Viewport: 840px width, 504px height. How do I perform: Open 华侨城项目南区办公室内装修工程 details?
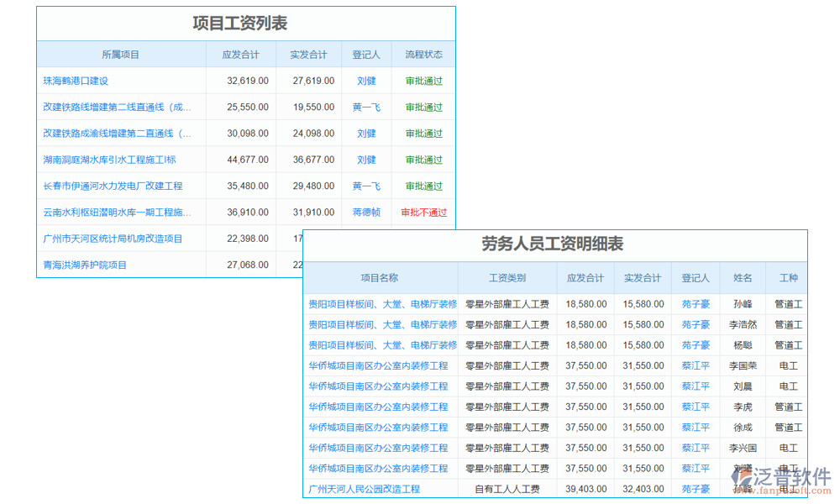[380, 365]
